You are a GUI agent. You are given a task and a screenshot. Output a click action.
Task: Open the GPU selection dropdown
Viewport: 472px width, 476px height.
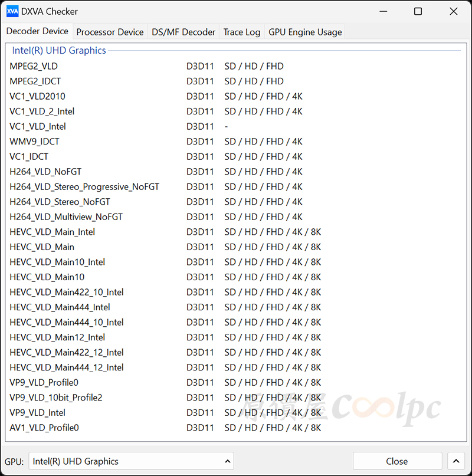pyautogui.click(x=131, y=461)
